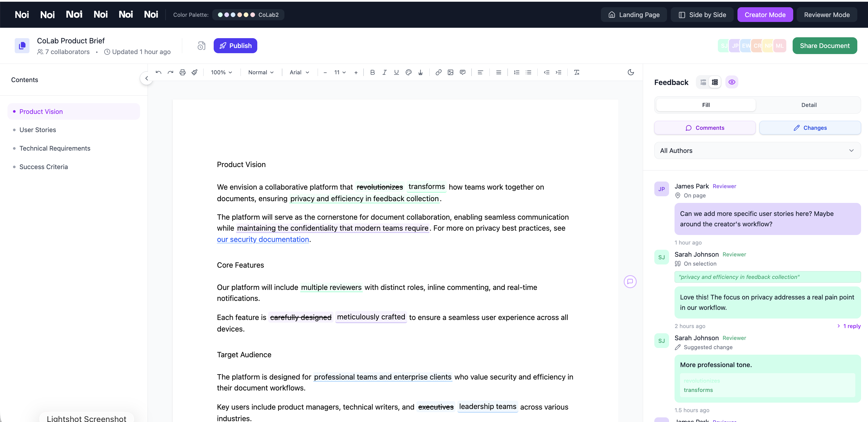Screen dimensions: 868x422
Task: Jump to Product Vision section
Action: (x=73, y=111)
